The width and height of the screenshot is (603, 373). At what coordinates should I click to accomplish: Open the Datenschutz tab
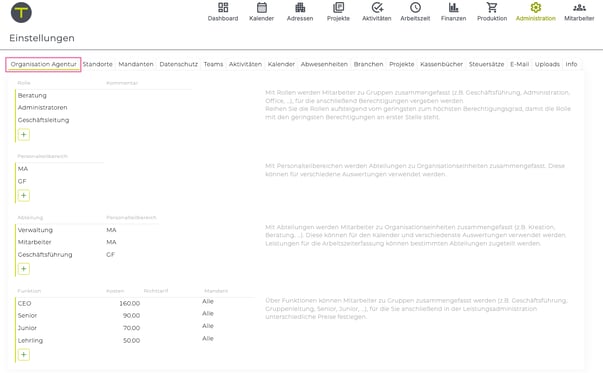[x=178, y=64]
